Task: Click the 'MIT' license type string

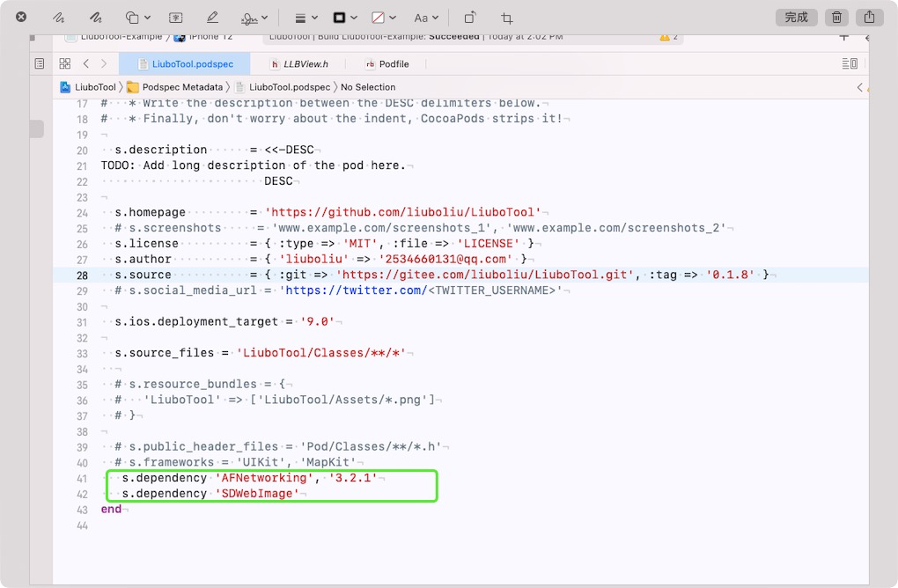Action: 360,244
